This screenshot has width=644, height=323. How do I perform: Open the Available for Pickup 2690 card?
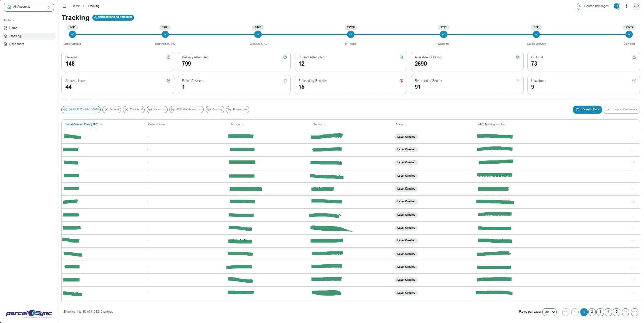(467, 61)
